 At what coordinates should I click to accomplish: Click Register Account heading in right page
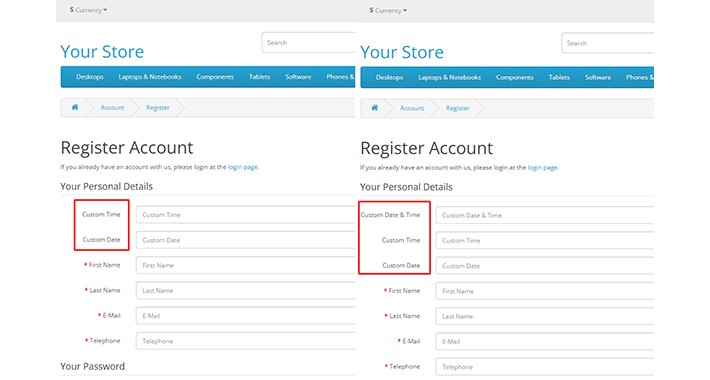point(427,149)
